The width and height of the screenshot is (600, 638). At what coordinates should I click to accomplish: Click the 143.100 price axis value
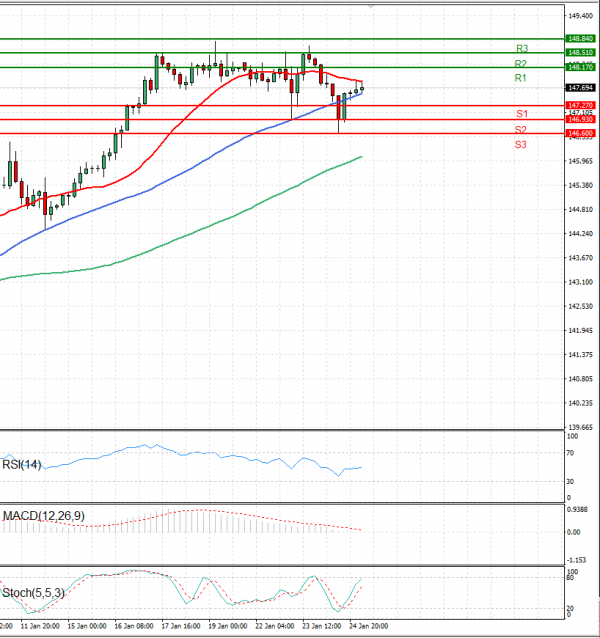tap(580, 282)
